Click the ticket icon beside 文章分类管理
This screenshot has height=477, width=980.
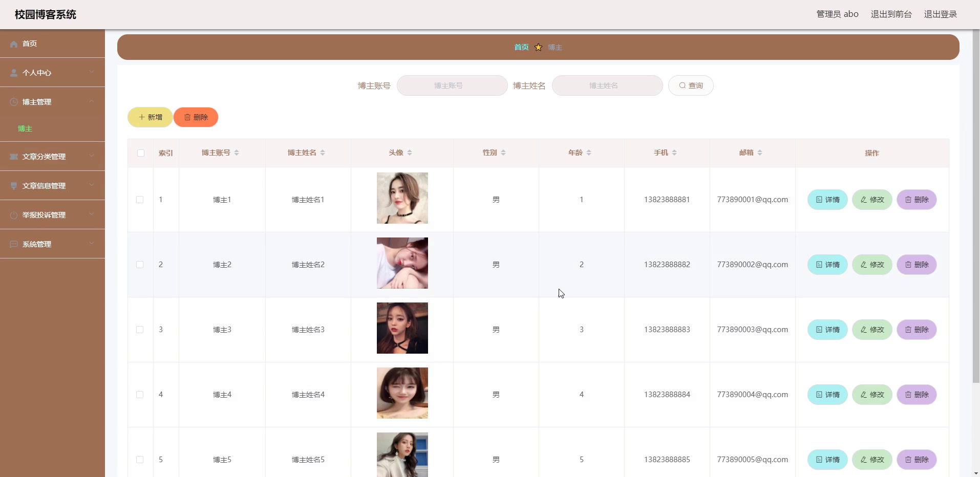point(14,157)
